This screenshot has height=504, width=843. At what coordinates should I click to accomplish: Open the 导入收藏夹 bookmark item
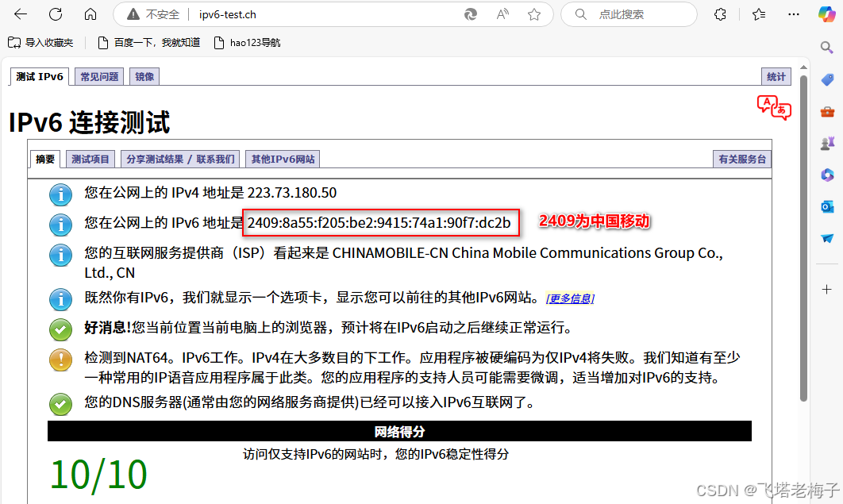(40, 42)
